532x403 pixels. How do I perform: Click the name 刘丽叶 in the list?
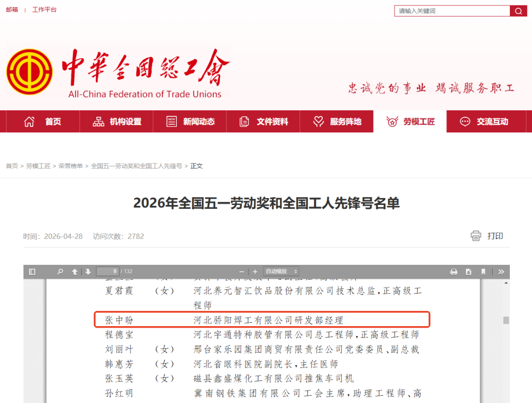[x=119, y=349]
